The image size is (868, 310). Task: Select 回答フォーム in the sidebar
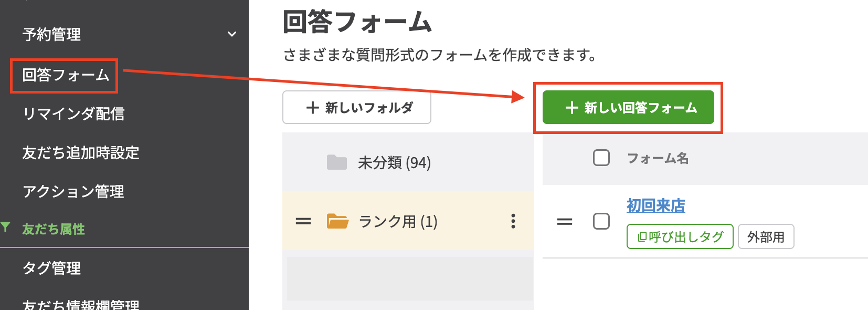tap(63, 75)
